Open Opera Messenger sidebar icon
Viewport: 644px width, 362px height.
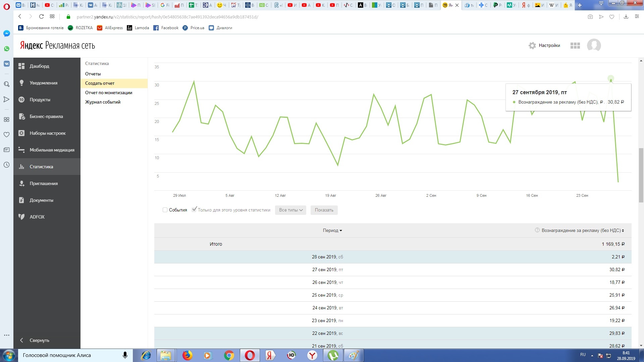6,34
